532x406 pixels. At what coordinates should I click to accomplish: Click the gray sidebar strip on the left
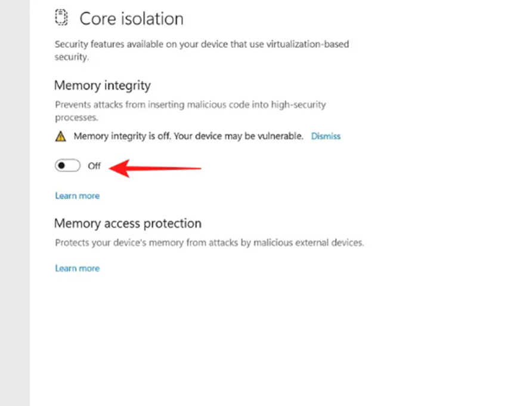pyautogui.click(x=14, y=203)
